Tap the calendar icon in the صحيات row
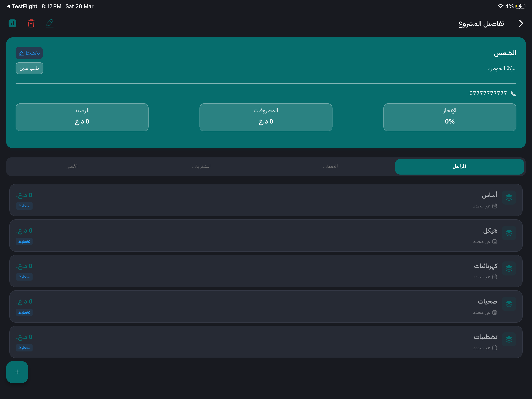 pyautogui.click(x=494, y=312)
